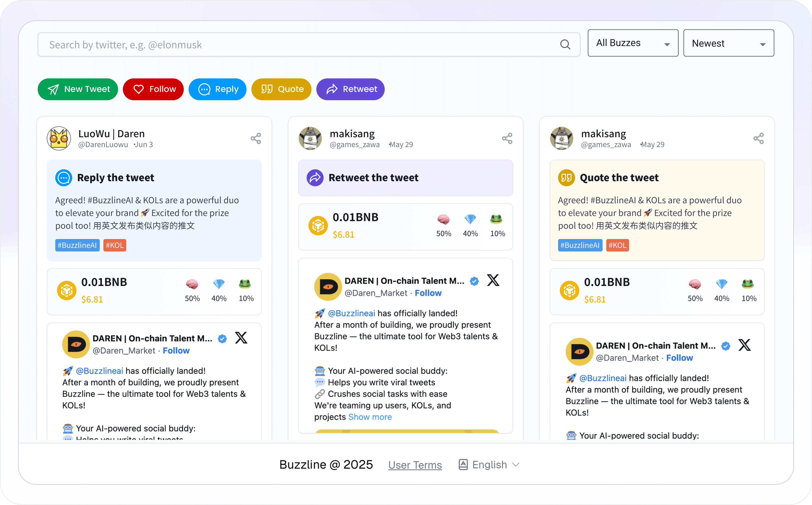The width and height of the screenshot is (812, 505).
Task: Click verified badge in Retweet card tweet
Action: 474,281
